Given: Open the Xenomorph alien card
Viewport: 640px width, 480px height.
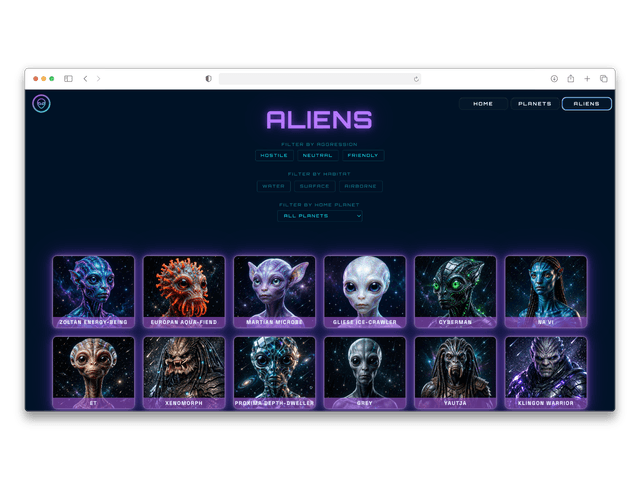Looking at the screenshot, I should [x=184, y=372].
